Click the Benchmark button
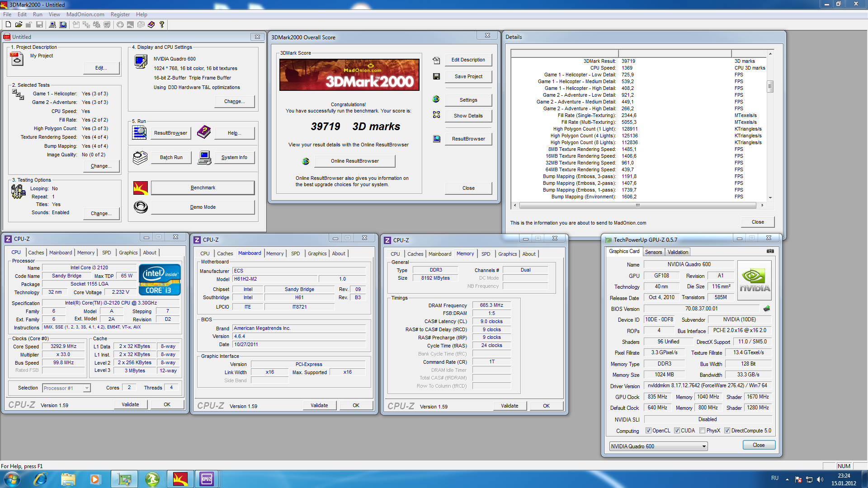 coord(203,188)
